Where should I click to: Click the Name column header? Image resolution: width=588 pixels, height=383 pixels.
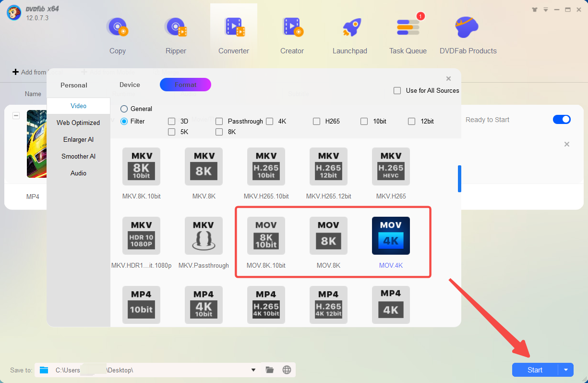[x=33, y=94]
